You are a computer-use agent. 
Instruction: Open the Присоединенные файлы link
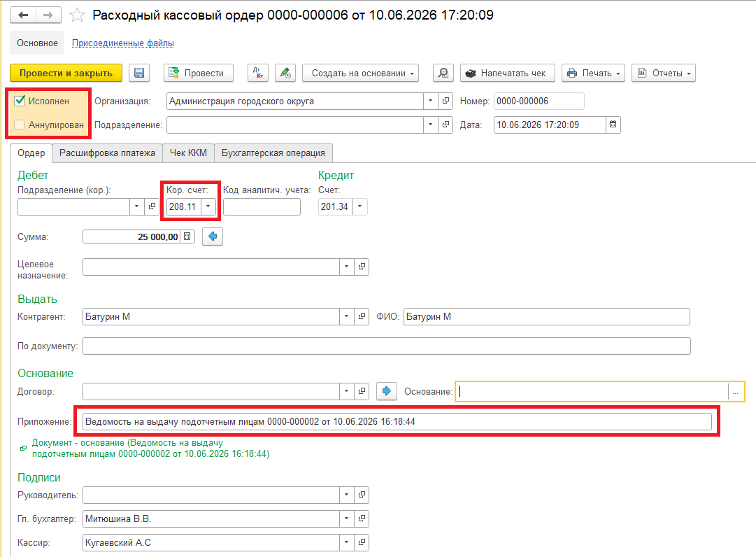click(123, 43)
